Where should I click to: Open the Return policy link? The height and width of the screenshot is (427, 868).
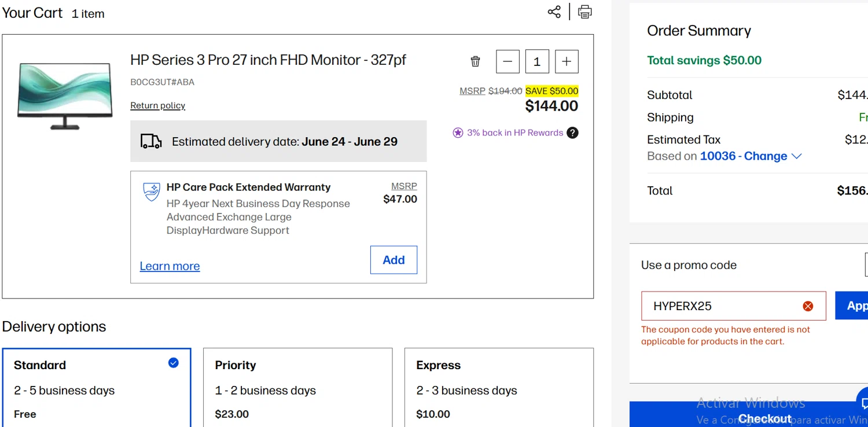(158, 105)
